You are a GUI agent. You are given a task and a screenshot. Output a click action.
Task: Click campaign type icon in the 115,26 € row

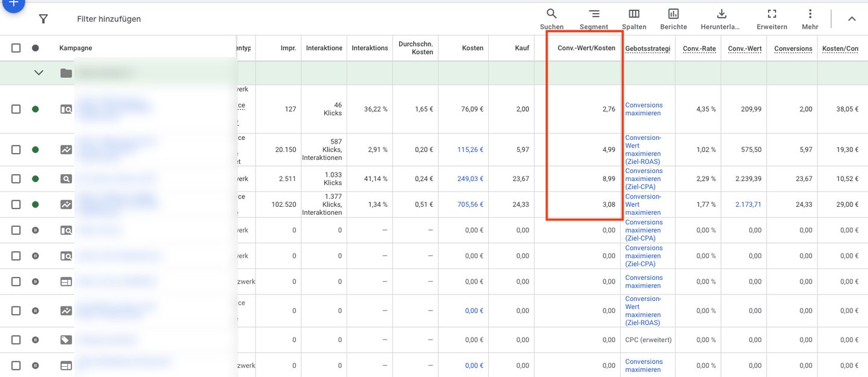click(x=66, y=150)
